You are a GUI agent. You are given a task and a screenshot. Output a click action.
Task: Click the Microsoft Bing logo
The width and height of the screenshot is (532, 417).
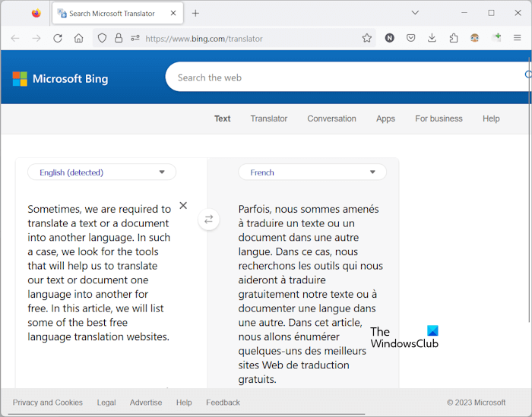click(x=60, y=79)
